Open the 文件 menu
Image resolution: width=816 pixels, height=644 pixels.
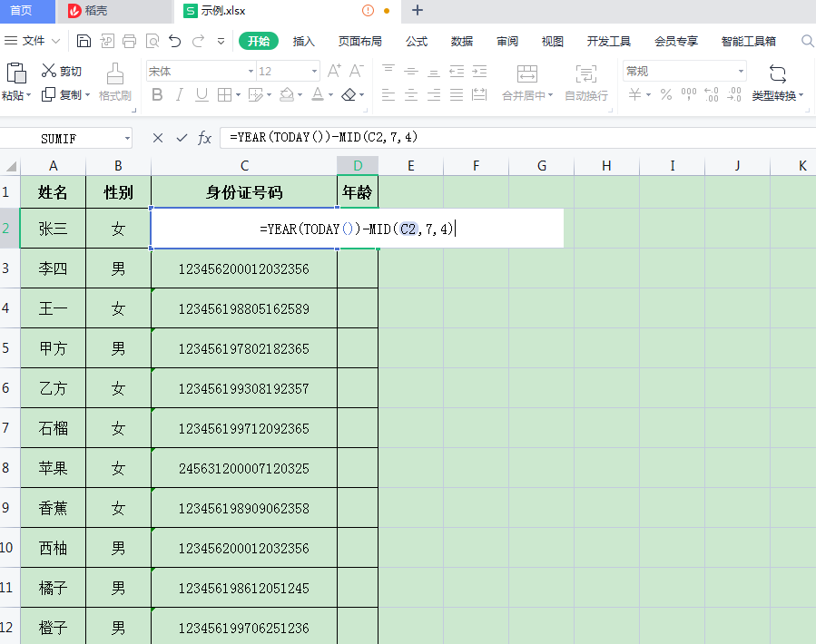click(33, 41)
